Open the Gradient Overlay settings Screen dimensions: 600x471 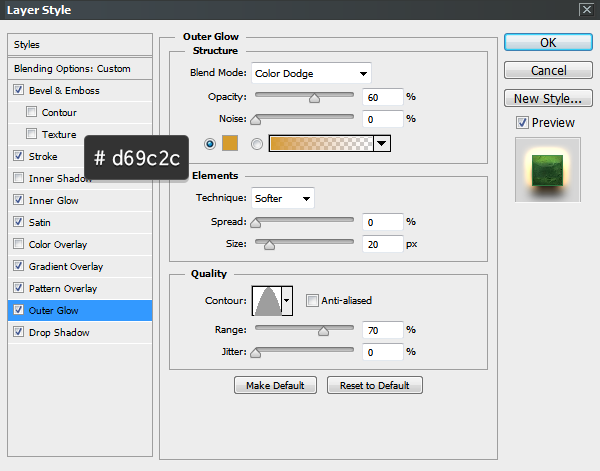point(66,267)
